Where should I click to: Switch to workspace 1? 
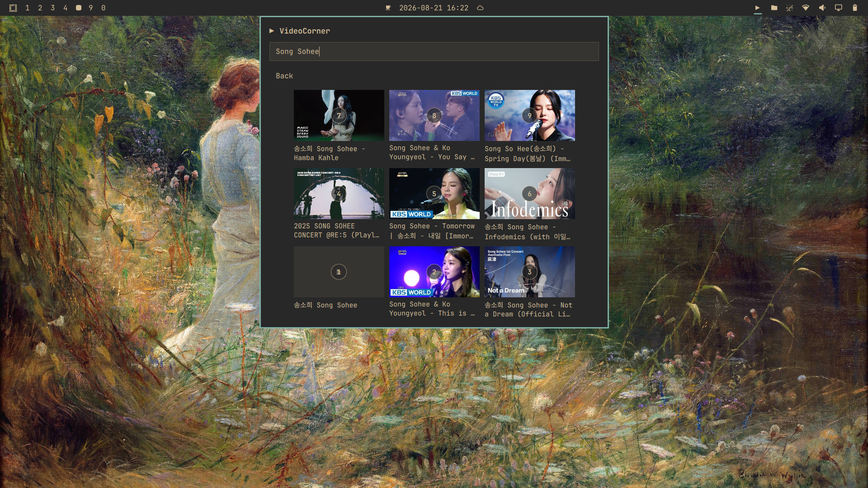pyautogui.click(x=28, y=8)
